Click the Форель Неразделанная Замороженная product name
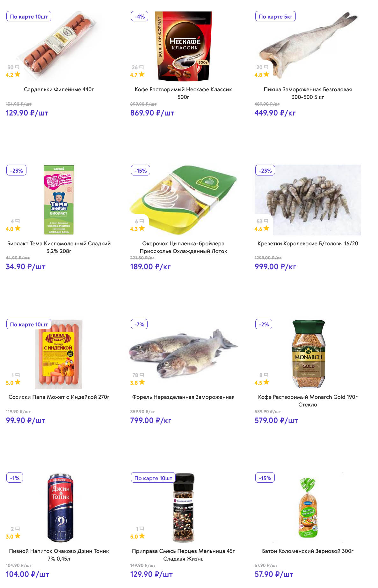 tap(183, 397)
